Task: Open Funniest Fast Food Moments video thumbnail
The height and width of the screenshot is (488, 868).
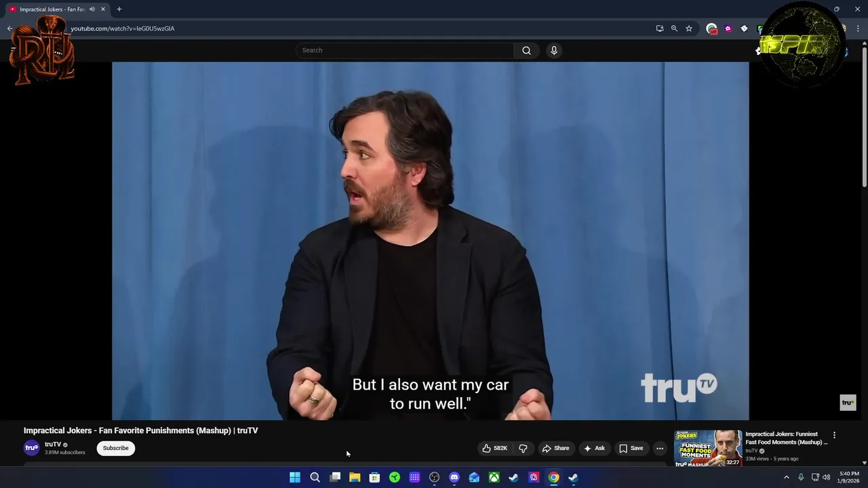Action: click(708, 448)
